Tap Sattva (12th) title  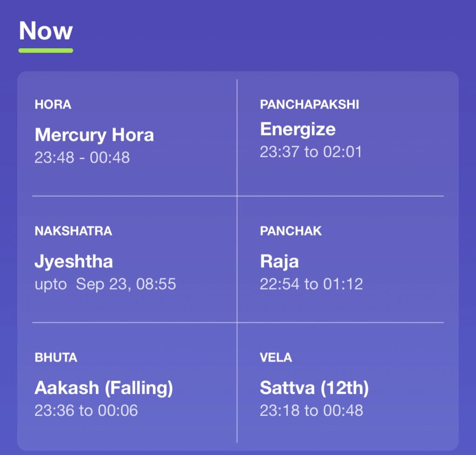tap(314, 389)
